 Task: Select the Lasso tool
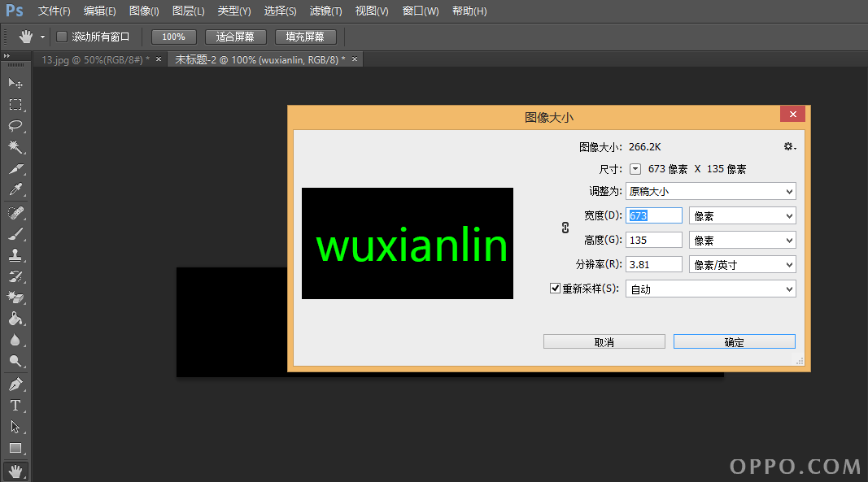(x=15, y=126)
